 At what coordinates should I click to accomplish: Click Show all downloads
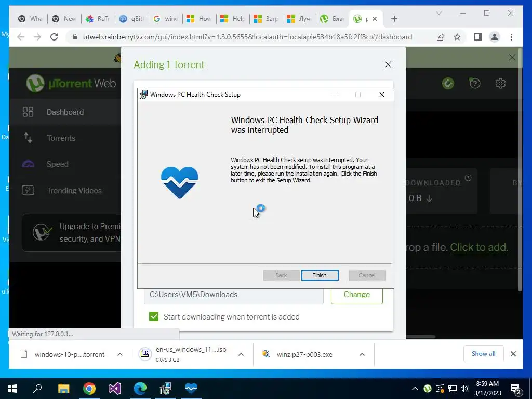pos(484,354)
